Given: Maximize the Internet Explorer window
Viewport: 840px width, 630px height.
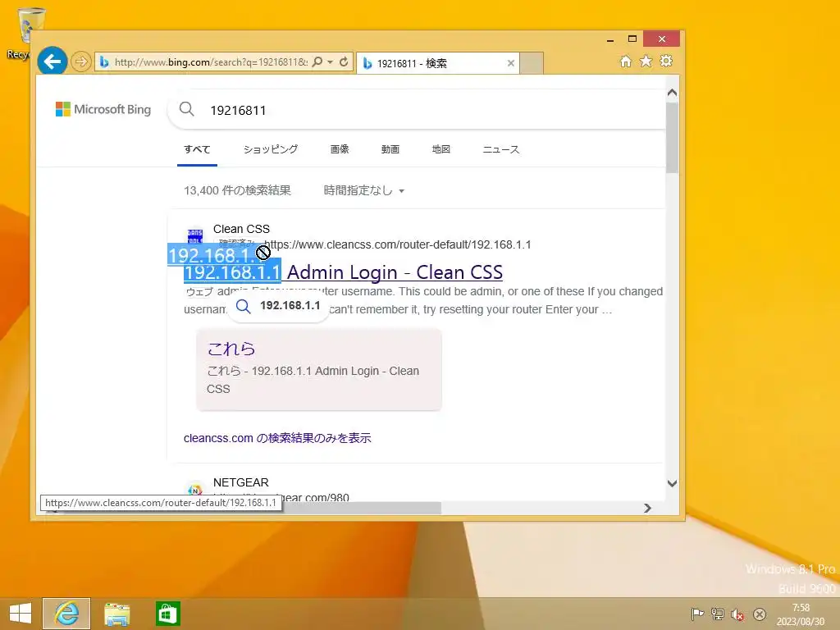Looking at the screenshot, I should point(632,39).
